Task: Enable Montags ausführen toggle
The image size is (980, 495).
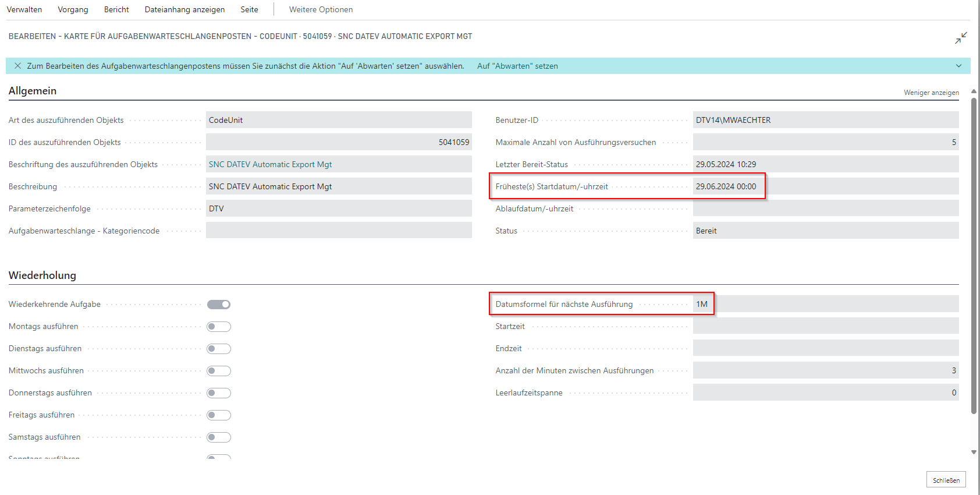Action: tap(219, 327)
